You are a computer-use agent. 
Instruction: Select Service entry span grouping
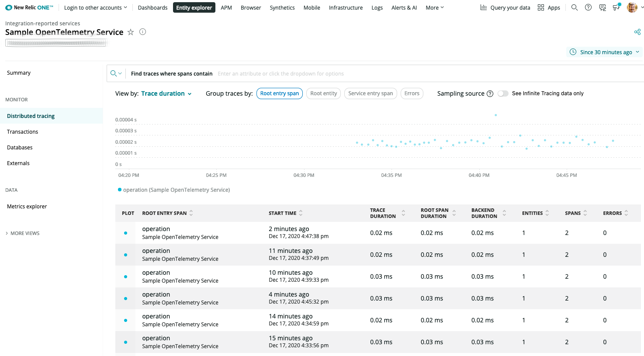(370, 93)
